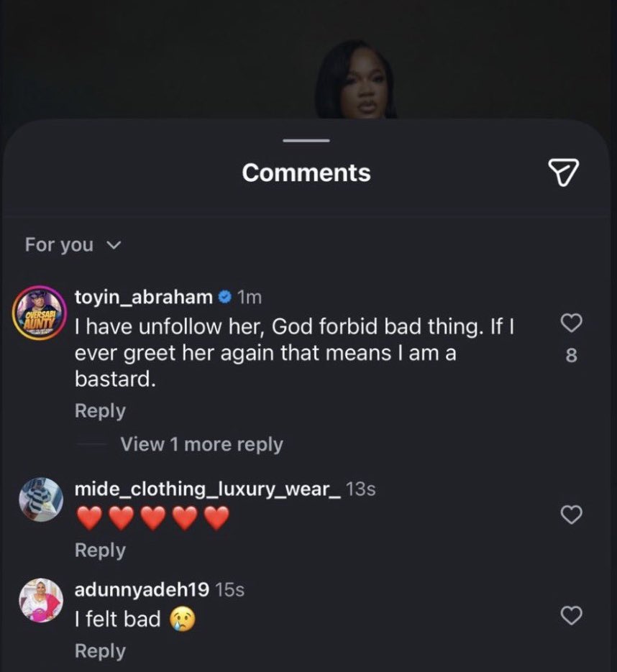Open adunnyadeh19's profile avatar
This screenshot has height=672, width=617.
click(x=40, y=600)
